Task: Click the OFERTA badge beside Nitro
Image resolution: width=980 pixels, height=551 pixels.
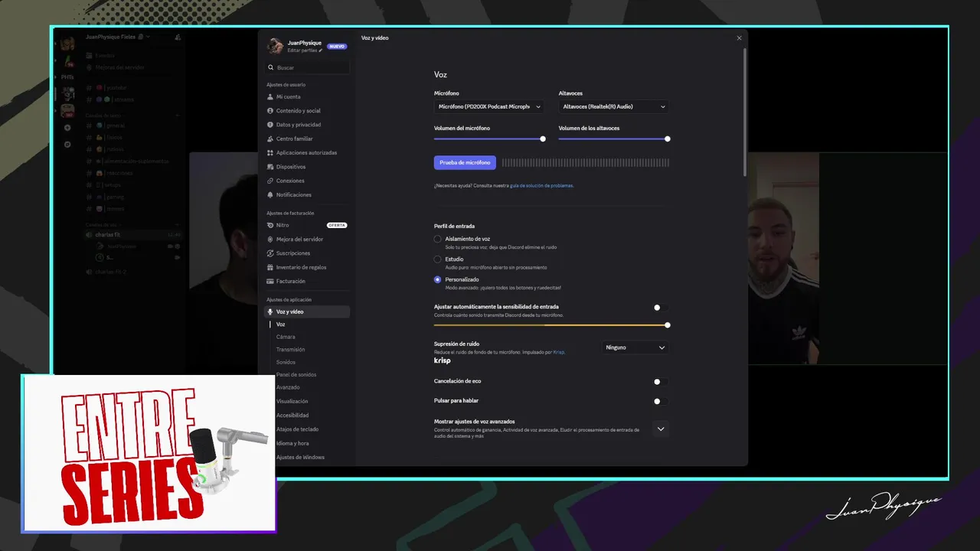Action: (337, 225)
